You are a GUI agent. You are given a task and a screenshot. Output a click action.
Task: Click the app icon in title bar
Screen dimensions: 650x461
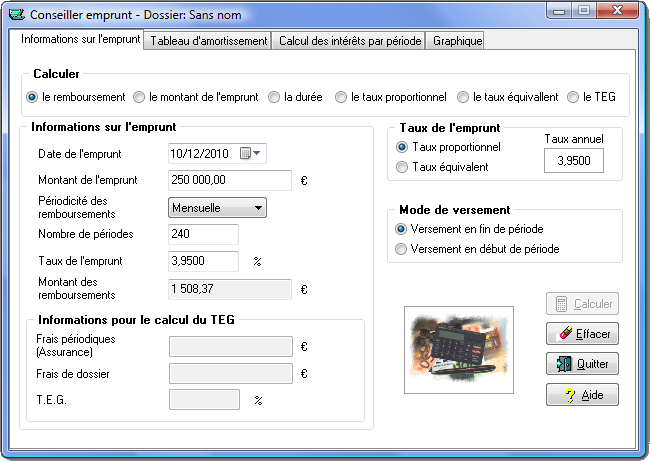point(16,16)
